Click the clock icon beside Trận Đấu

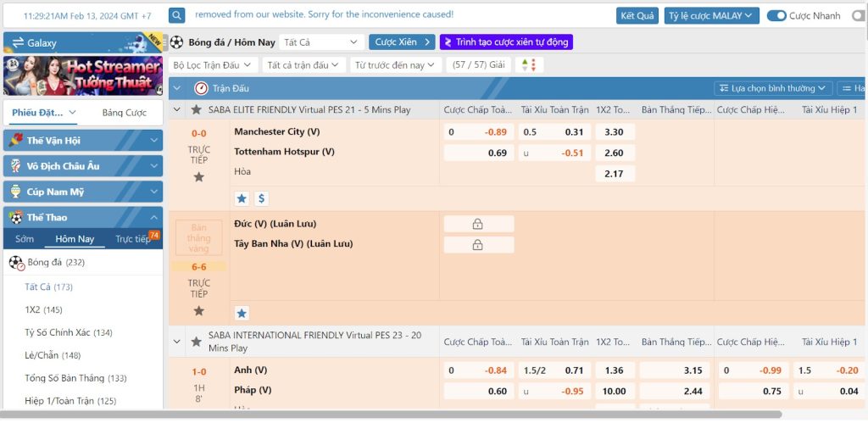pyautogui.click(x=201, y=88)
